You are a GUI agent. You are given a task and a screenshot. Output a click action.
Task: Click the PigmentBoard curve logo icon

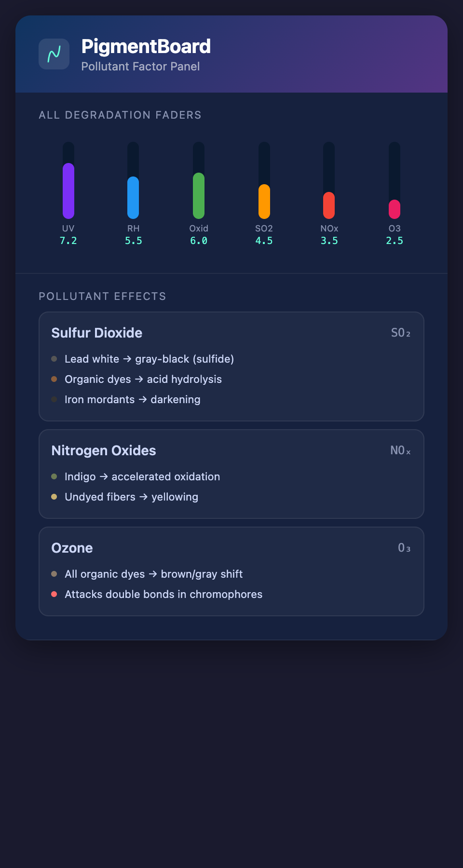coord(54,54)
